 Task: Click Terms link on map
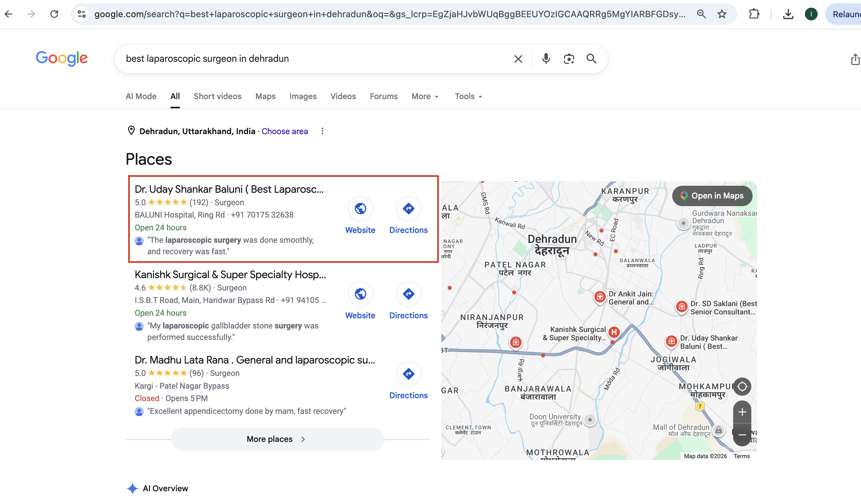(742, 456)
